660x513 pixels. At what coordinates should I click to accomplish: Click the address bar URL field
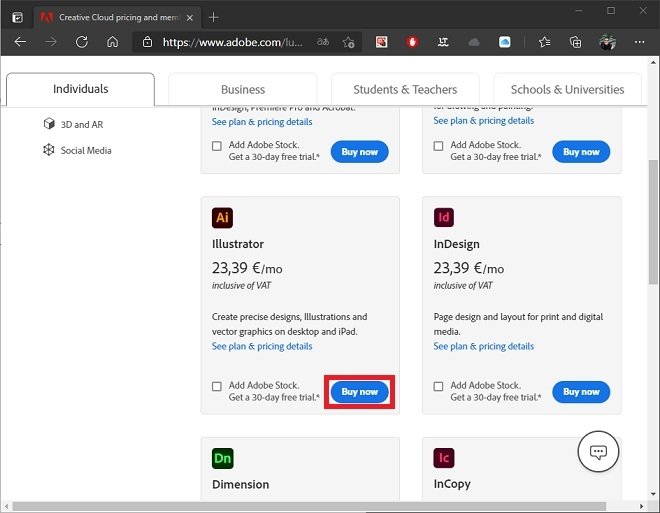(232, 42)
